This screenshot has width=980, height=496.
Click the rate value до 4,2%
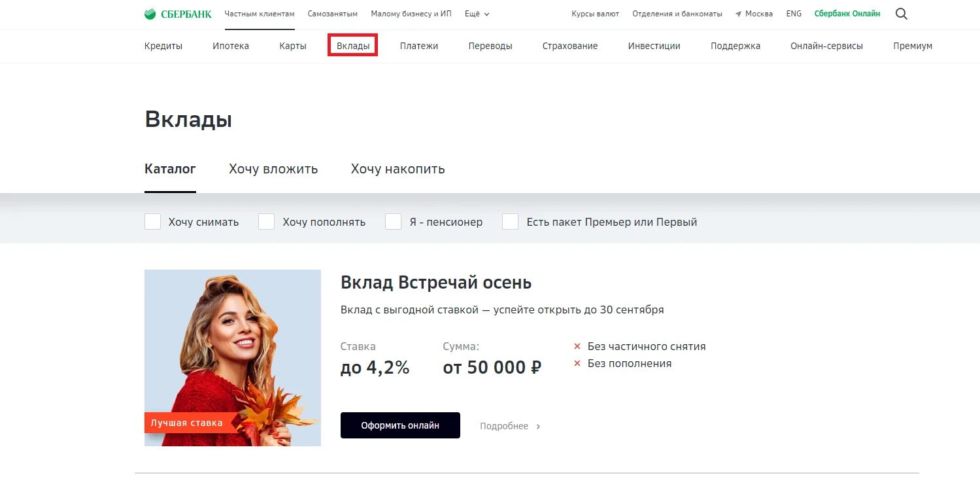pyautogui.click(x=375, y=368)
